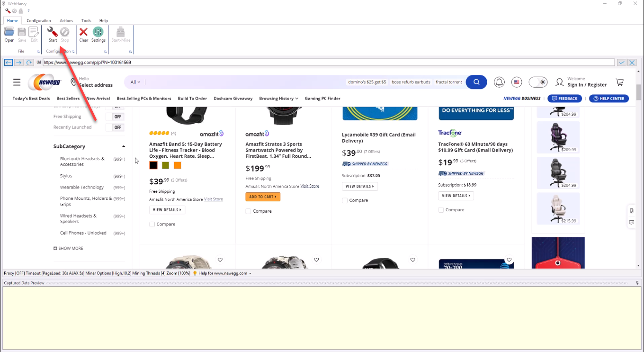644x352 pixels.
Task: Click the Open file folder icon
Action: (9, 32)
